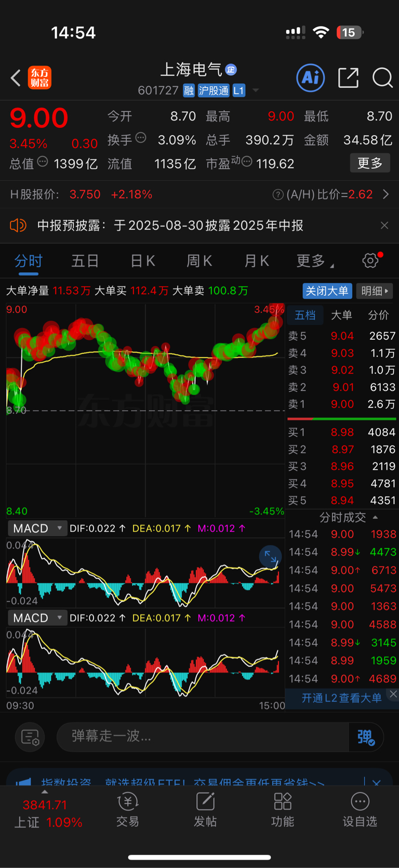Switch to 周K tab
Image resolution: width=399 pixels, height=868 pixels.
(x=199, y=260)
